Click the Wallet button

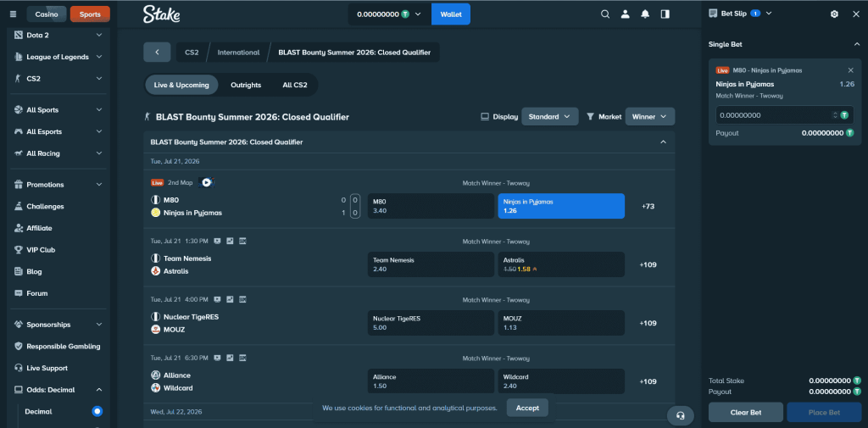pyautogui.click(x=451, y=14)
